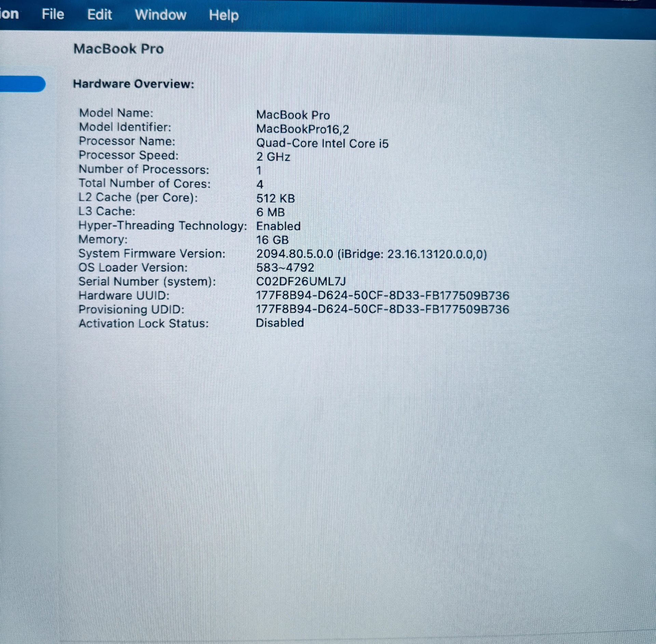This screenshot has width=656, height=644.
Task: Select the Enabled value
Action: click(278, 226)
